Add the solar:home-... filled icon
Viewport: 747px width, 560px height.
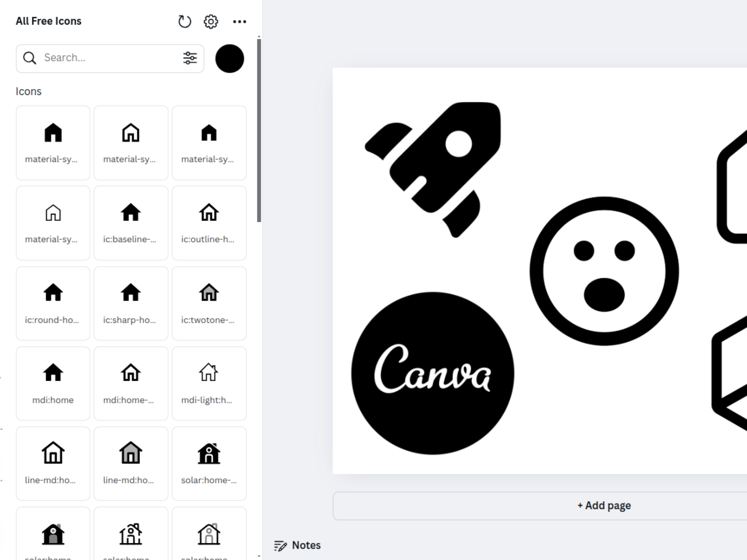209,464
